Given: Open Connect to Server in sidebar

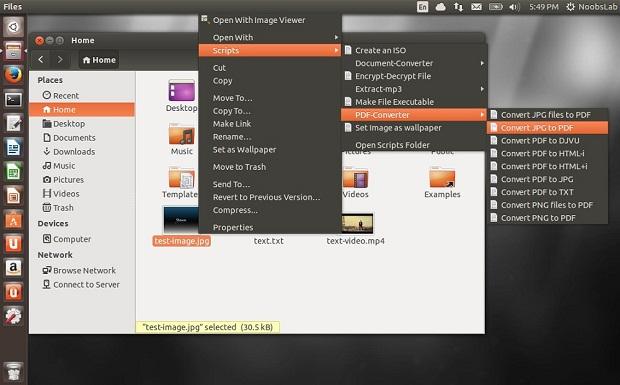Looking at the screenshot, I should pos(82,285).
